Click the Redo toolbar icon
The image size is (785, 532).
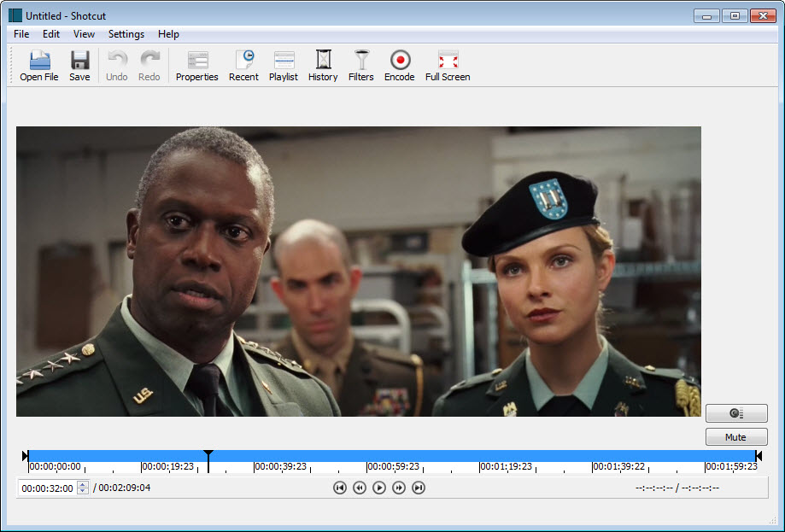pos(149,66)
